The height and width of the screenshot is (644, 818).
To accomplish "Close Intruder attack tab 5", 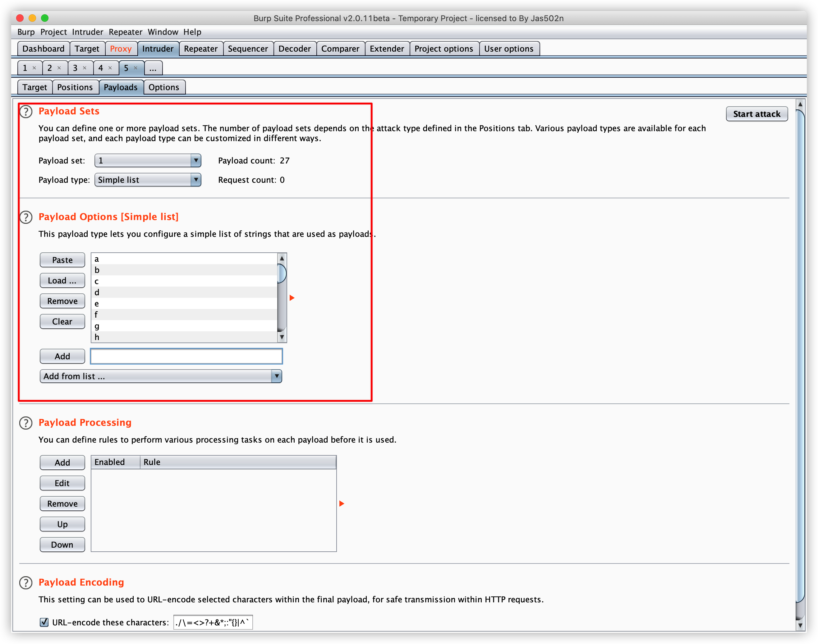I will (x=136, y=68).
